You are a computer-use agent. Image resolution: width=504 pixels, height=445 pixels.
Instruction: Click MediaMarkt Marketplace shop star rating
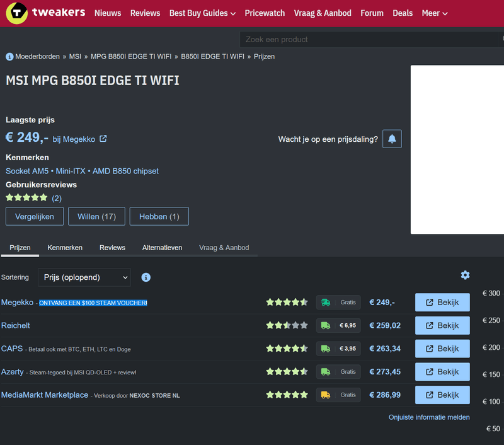click(287, 395)
